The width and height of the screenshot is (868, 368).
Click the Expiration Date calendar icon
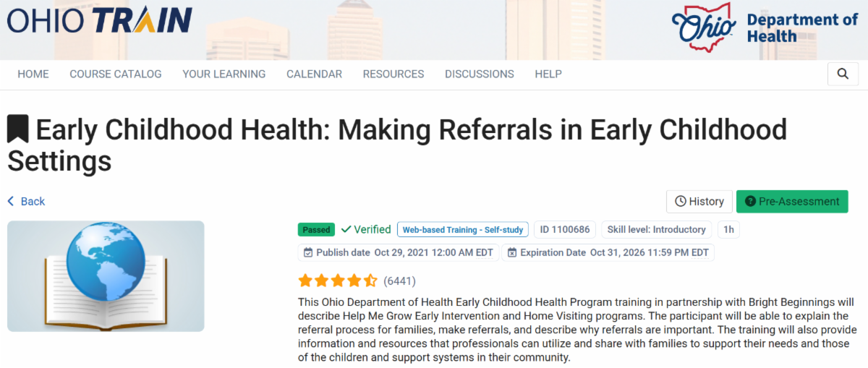[x=512, y=252]
